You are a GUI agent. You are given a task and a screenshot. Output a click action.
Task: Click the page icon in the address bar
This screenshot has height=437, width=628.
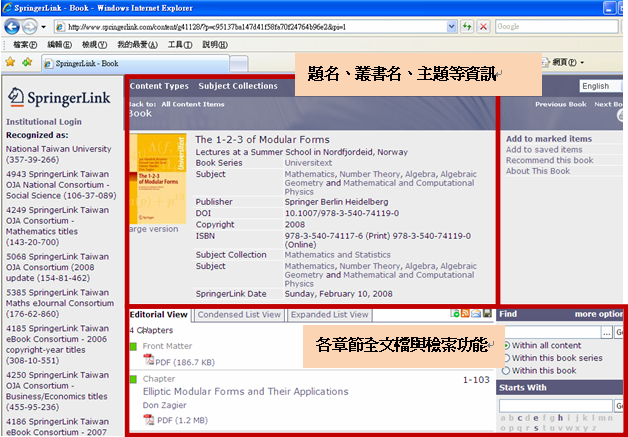pyautogui.click(x=60, y=27)
